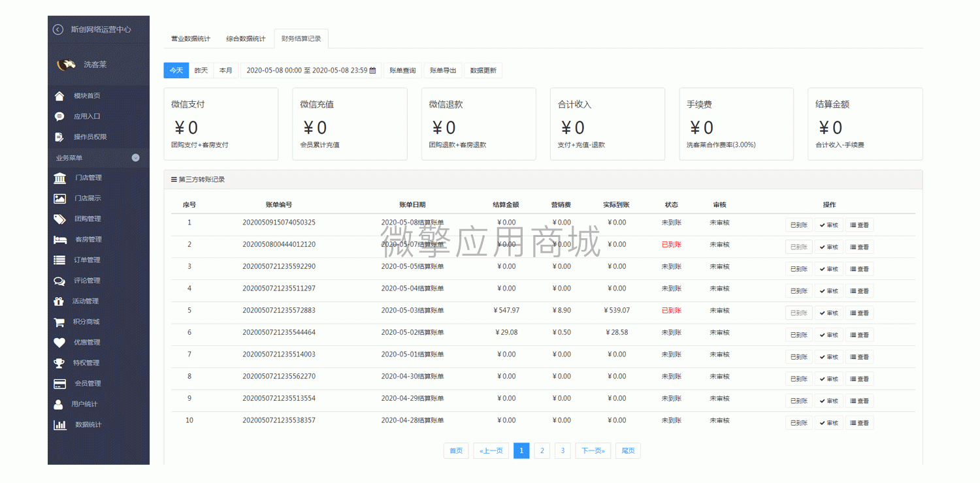Screen dimensions: 980x483
Task: Jump to page 3
Action: pyautogui.click(x=563, y=451)
